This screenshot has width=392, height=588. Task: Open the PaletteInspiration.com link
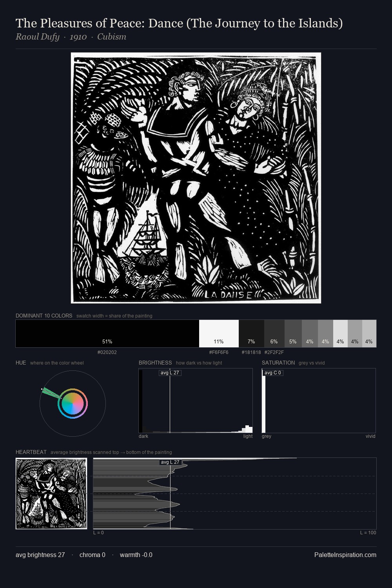coord(345,555)
